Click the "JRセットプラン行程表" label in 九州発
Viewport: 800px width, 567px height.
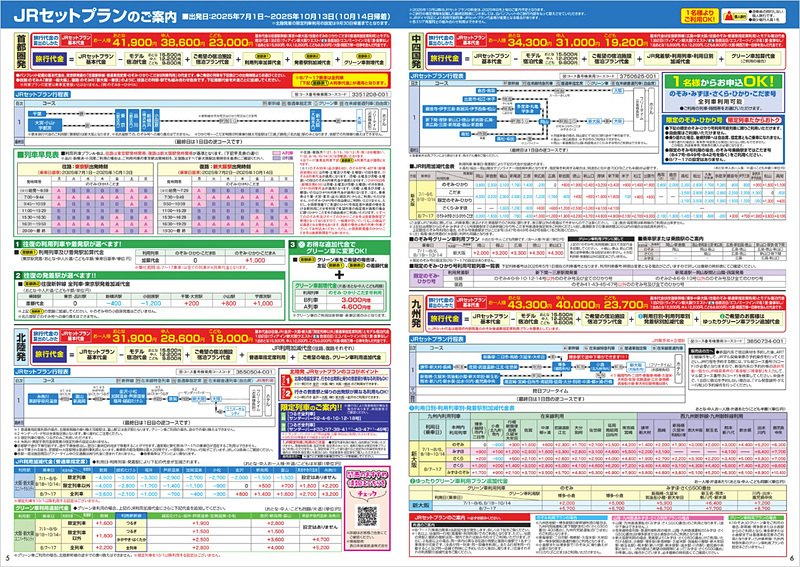tap(437, 339)
